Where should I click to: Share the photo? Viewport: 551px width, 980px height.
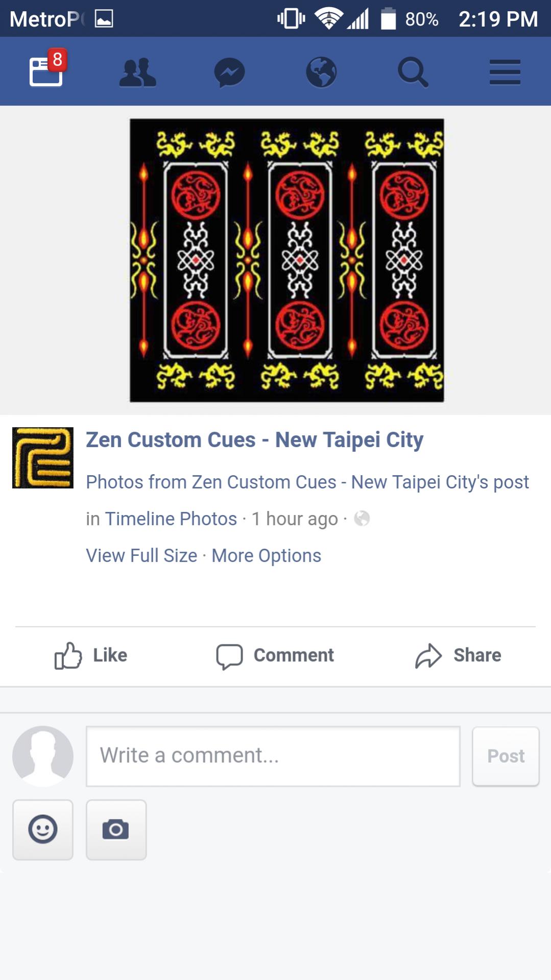[458, 656]
